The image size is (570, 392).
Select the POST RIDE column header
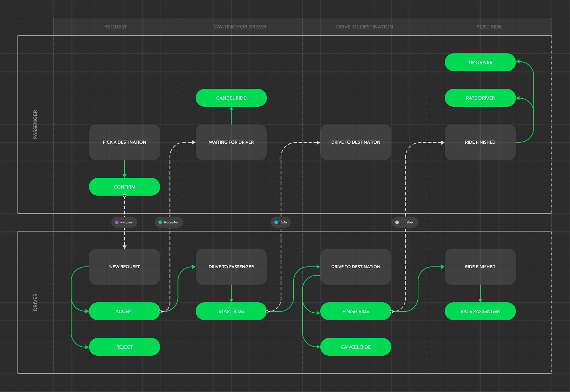click(x=489, y=26)
